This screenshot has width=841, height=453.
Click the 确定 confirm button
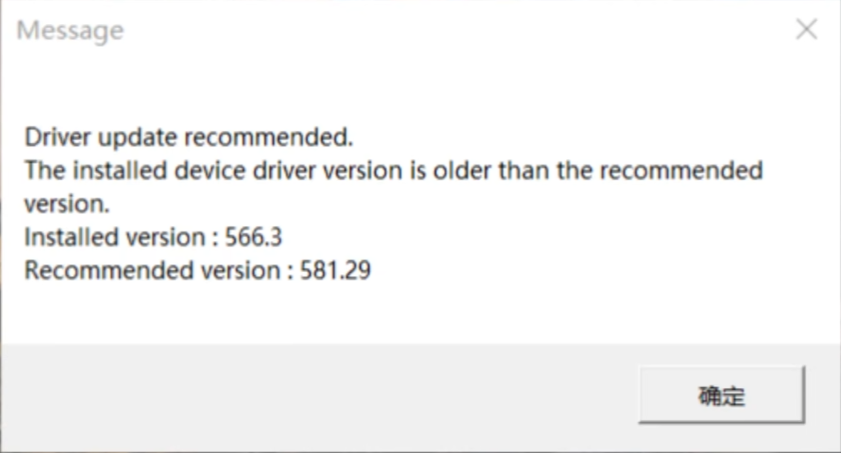point(721,395)
